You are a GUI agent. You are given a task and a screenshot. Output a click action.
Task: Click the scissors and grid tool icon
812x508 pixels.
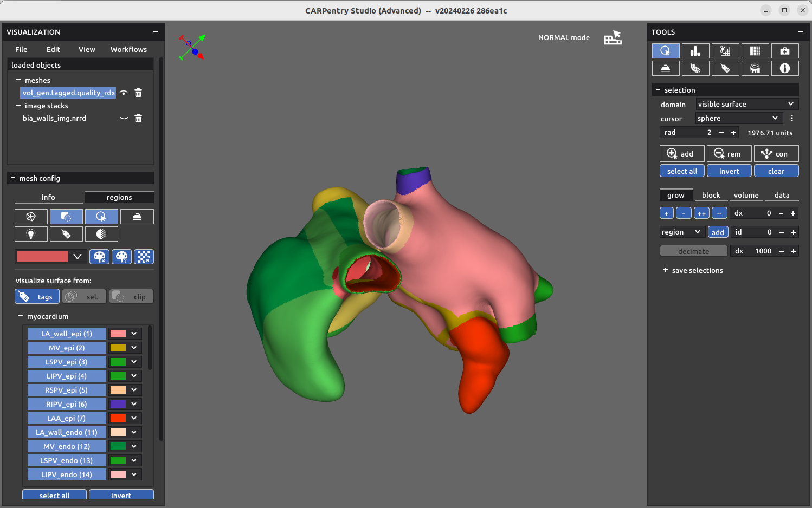(x=725, y=51)
